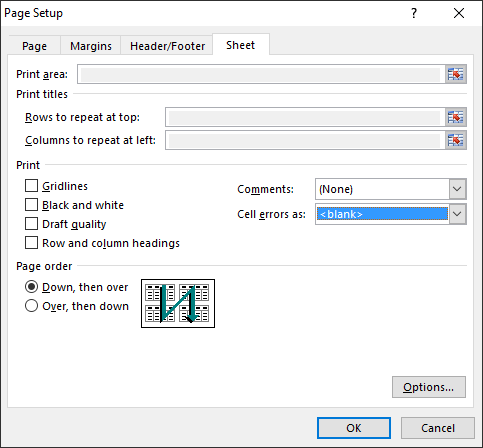The image size is (483, 448).
Task: Check the Black and white option
Action: (31, 205)
